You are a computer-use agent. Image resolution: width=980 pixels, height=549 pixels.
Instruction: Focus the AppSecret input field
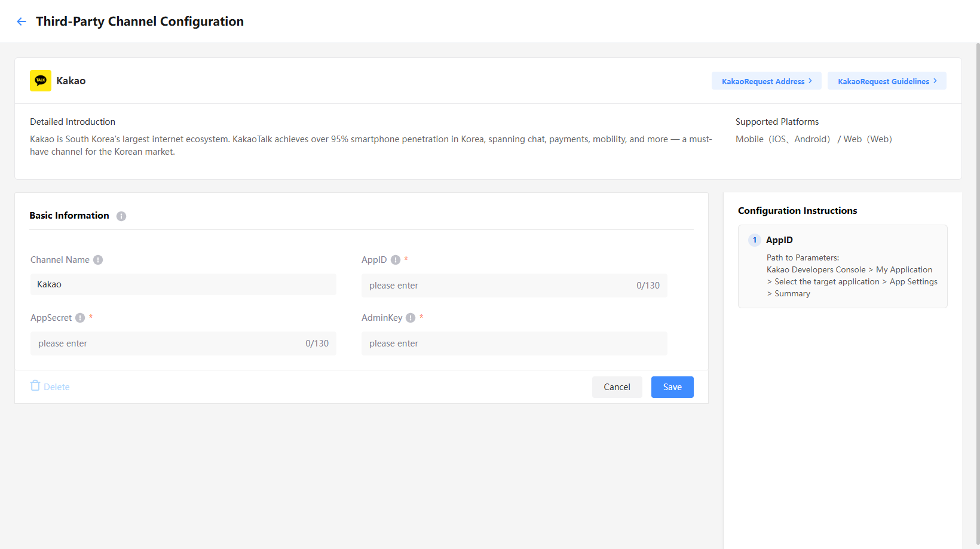[x=183, y=343]
